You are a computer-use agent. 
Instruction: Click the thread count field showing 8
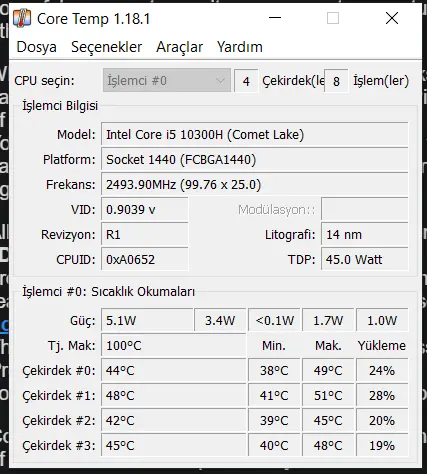(336, 81)
